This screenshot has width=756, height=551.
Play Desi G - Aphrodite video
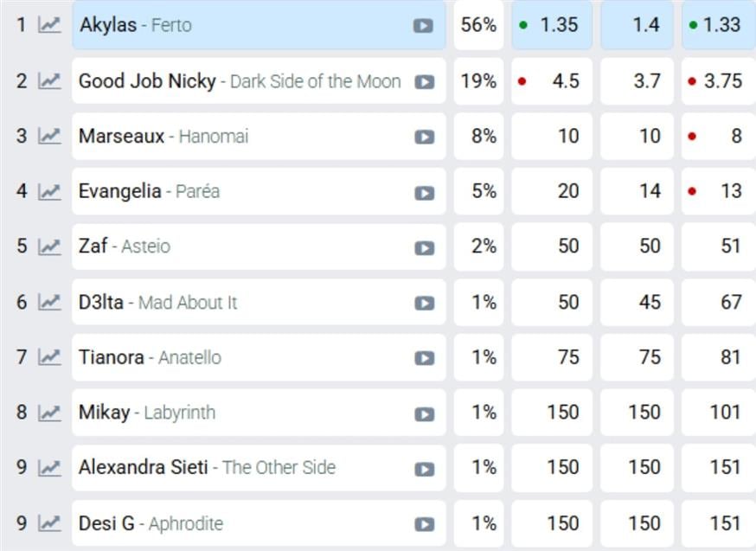pos(424,524)
